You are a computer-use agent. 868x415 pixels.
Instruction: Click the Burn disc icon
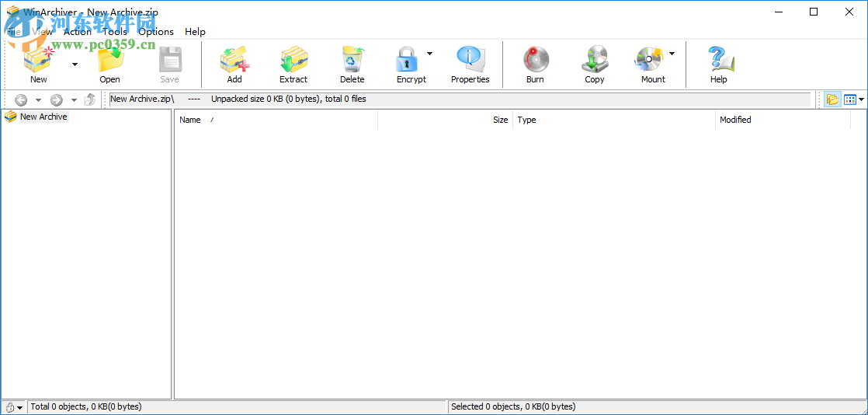[535, 60]
